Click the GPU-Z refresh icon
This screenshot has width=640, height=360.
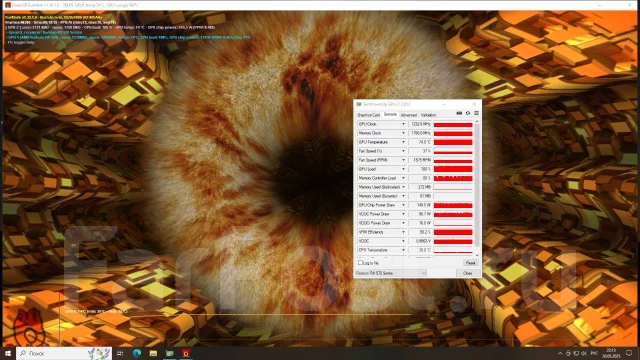(468, 113)
